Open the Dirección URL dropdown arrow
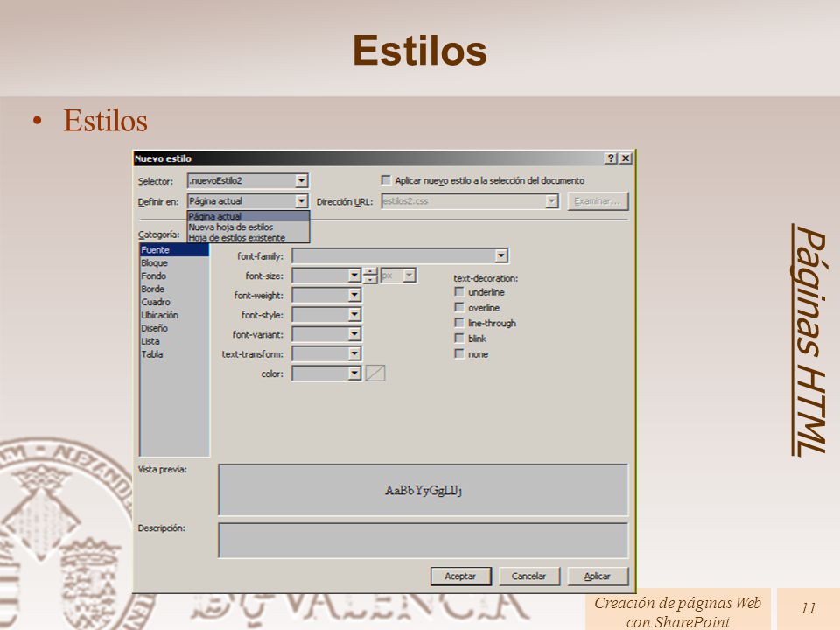This screenshot has height=630, width=840. [551, 201]
